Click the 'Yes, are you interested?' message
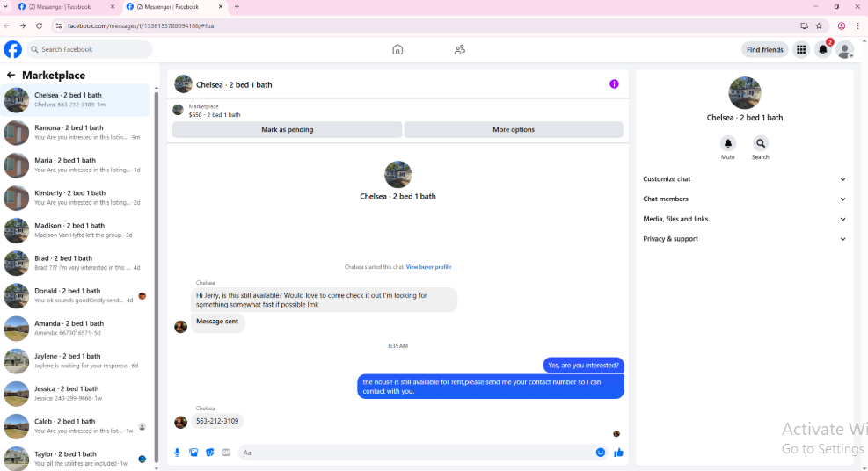 pos(583,365)
